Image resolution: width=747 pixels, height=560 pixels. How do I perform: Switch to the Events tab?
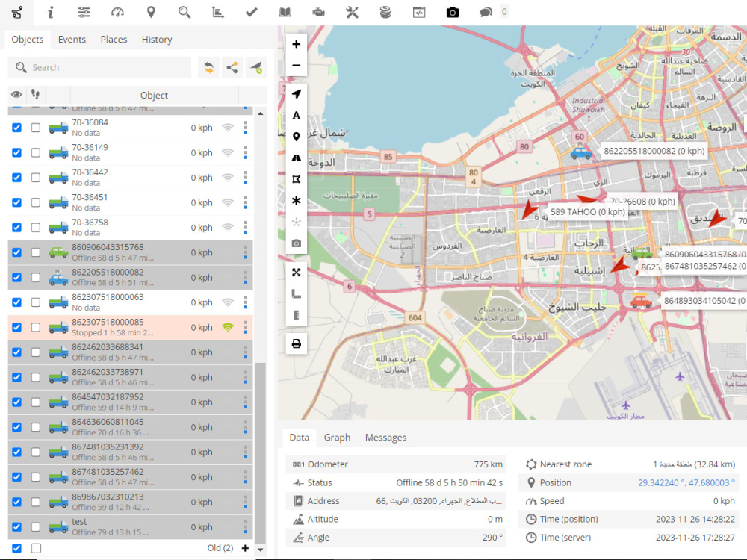[x=72, y=40]
